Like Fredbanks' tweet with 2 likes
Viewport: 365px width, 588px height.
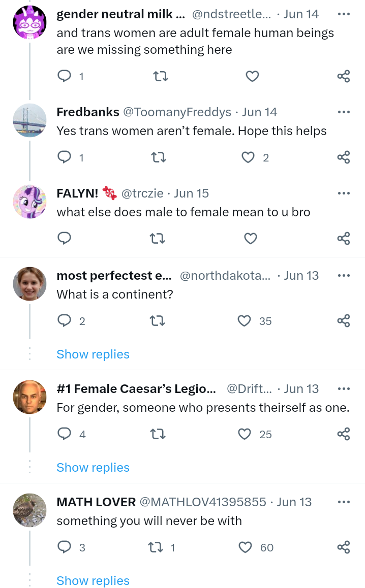point(248,157)
